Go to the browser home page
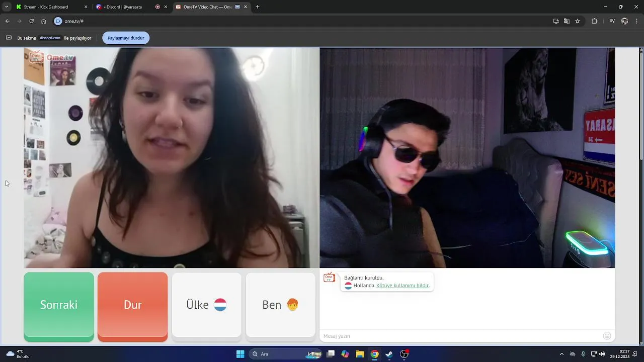The width and height of the screenshot is (644, 362). pyautogui.click(x=44, y=21)
